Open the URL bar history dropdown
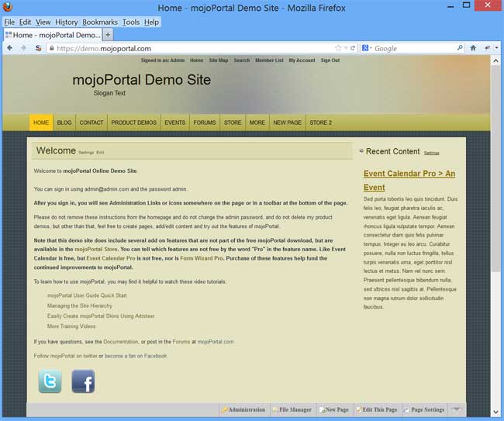Image resolution: width=504 pixels, height=421 pixels. (347, 48)
